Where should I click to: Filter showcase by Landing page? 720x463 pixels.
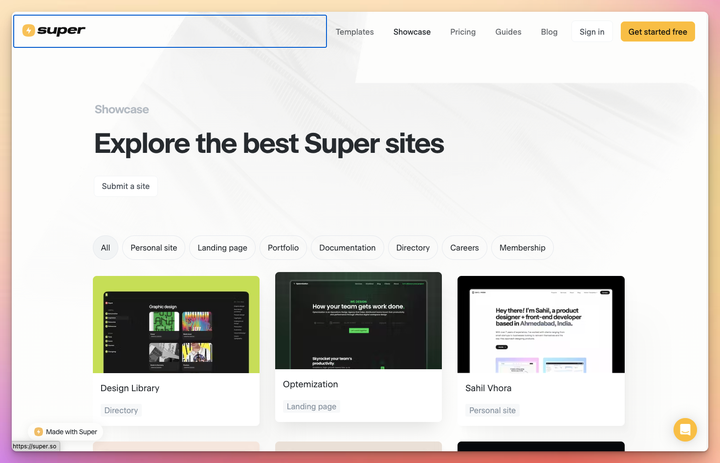click(x=222, y=248)
